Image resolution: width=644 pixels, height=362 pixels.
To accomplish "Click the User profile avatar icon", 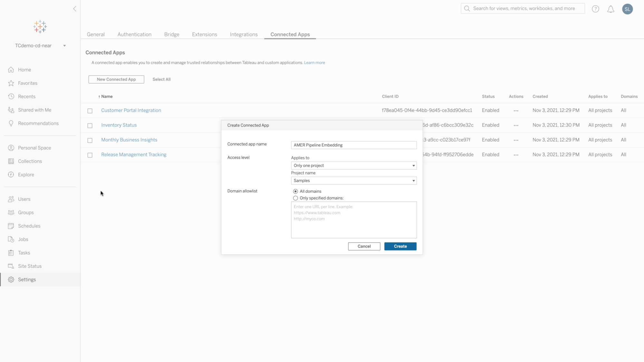I will (628, 8).
